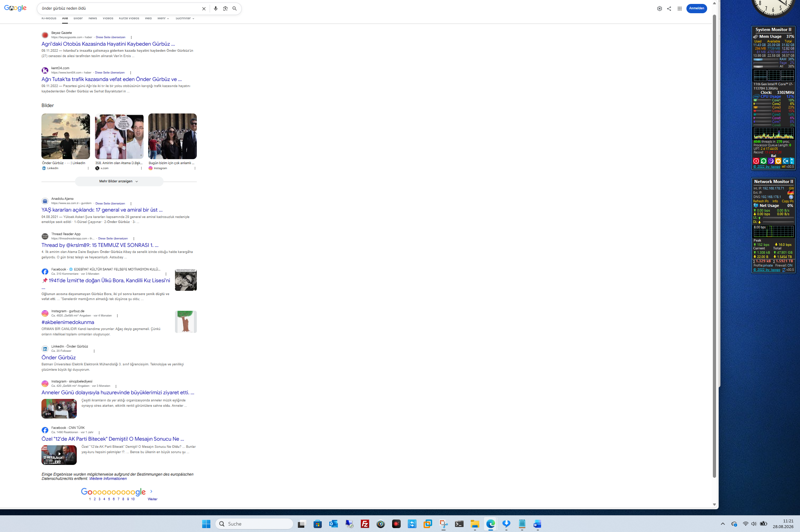Open Weitere Informationen privacy link
This screenshot has width=800, height=532.
(108, 479)
